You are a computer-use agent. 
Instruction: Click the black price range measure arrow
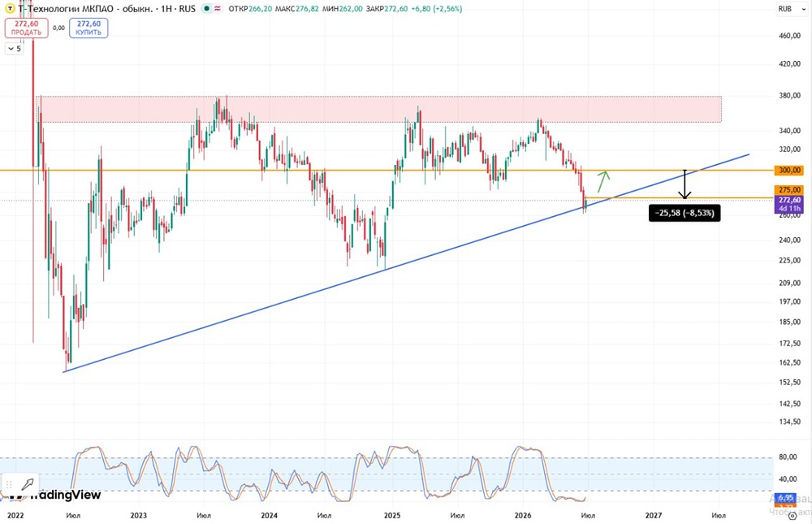[685, 184]
